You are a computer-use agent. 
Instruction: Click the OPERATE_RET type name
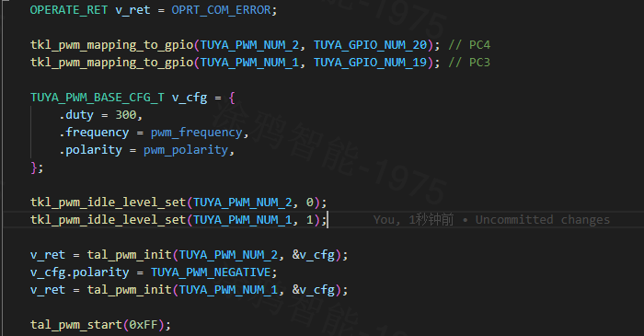coord(69,10)
